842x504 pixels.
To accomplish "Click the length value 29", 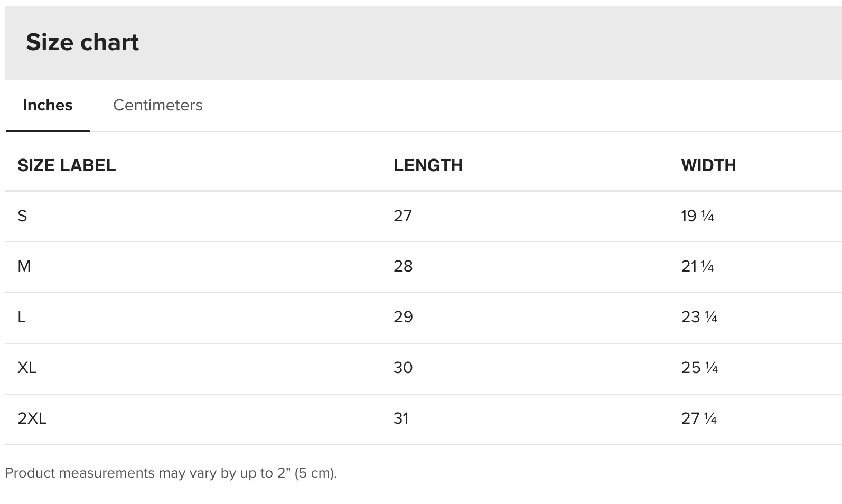I will coord(403,317).
